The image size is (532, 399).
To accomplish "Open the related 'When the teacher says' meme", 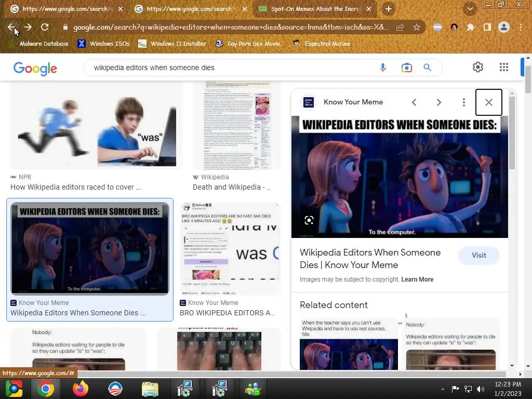I will (349, 344).
